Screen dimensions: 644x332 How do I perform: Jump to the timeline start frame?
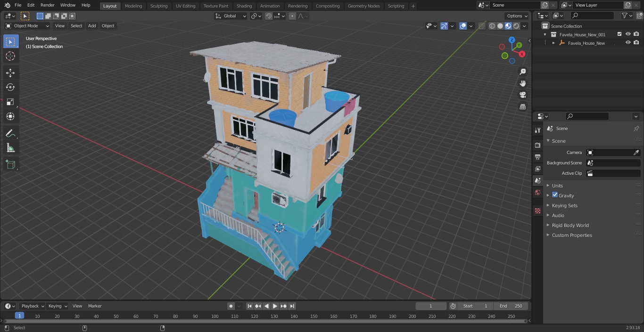249,306
